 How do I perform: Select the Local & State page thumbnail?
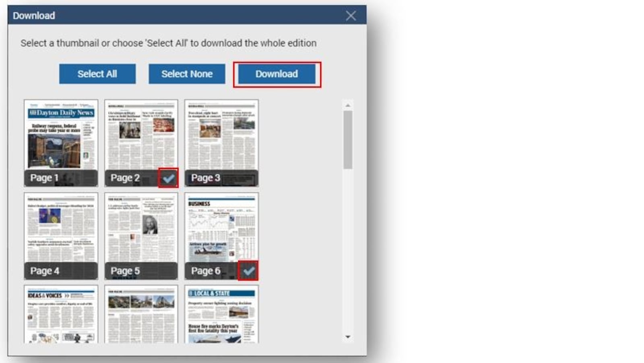pyautogui.click(x=221, y=314)
